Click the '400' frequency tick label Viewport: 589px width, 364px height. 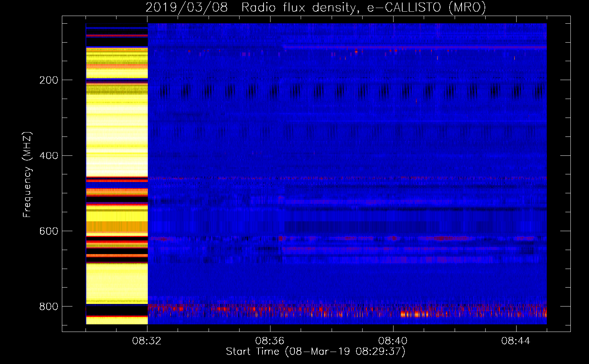tap(49, 156)
